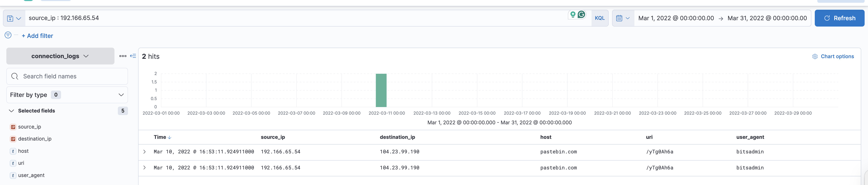Viewport: 868px width, 185px height.
Task: Click the green histogram bar at 2022-03-10
Action: click(x=381, y=90)
